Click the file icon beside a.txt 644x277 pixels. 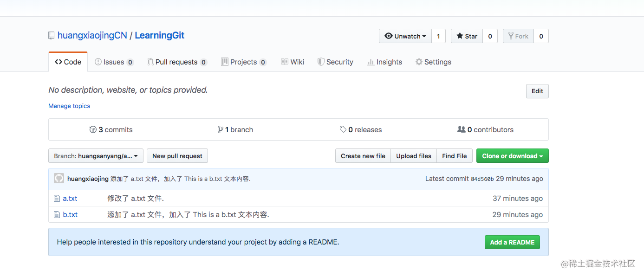click(x=57, y=199)
